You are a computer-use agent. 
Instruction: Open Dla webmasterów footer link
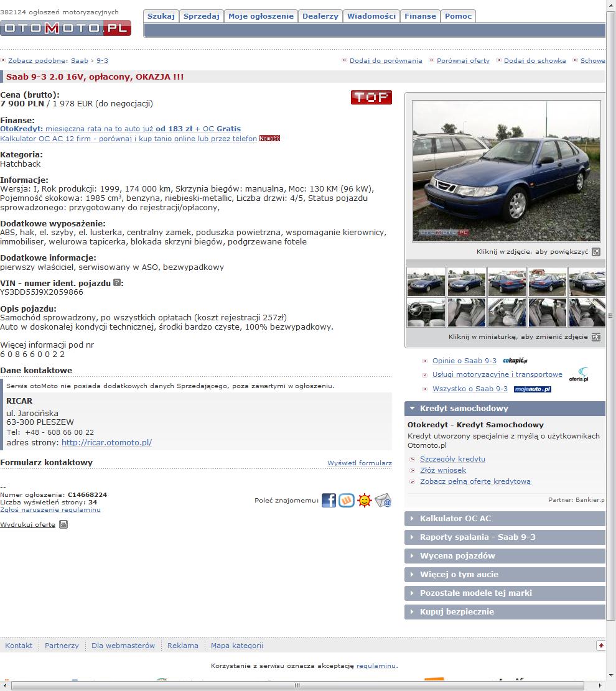click(x=123, y=646)
